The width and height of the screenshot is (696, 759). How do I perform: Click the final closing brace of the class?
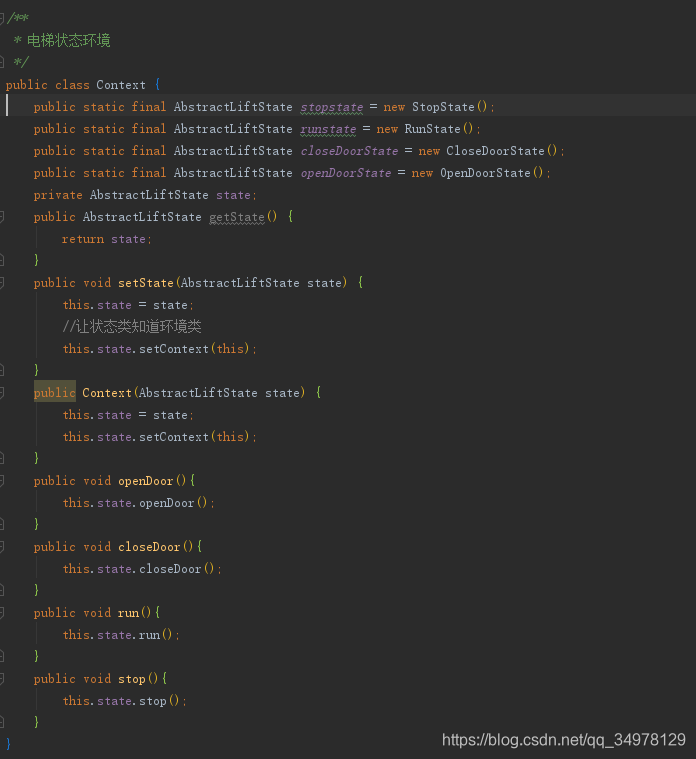coord(8,744)
